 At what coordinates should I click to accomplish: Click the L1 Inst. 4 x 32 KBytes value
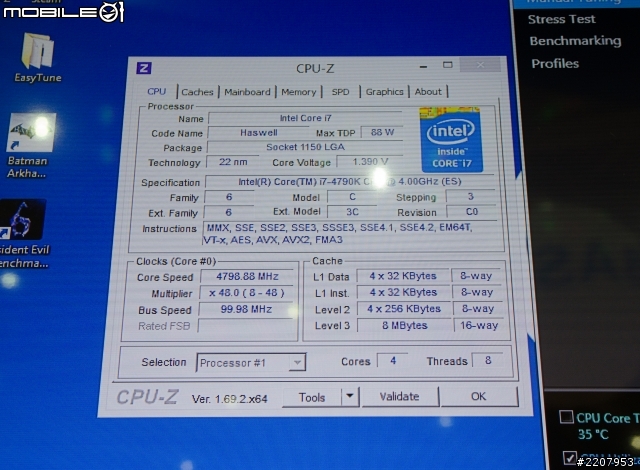(403, 292)
